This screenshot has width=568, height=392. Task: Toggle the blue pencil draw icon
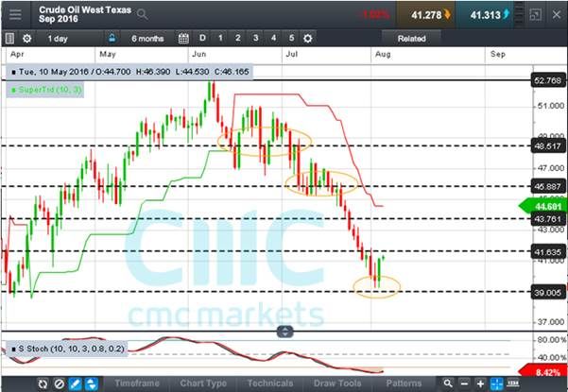coord(76,383)
